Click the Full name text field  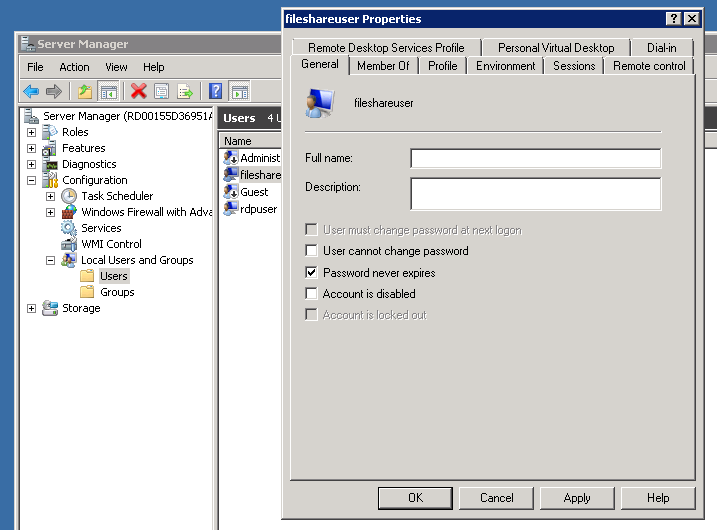click(535, 158)
